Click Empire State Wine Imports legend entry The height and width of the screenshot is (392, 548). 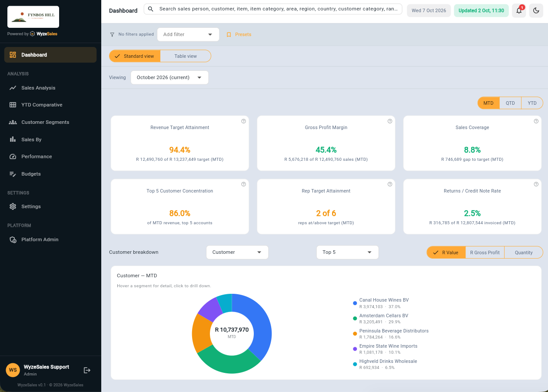[385, 349]
